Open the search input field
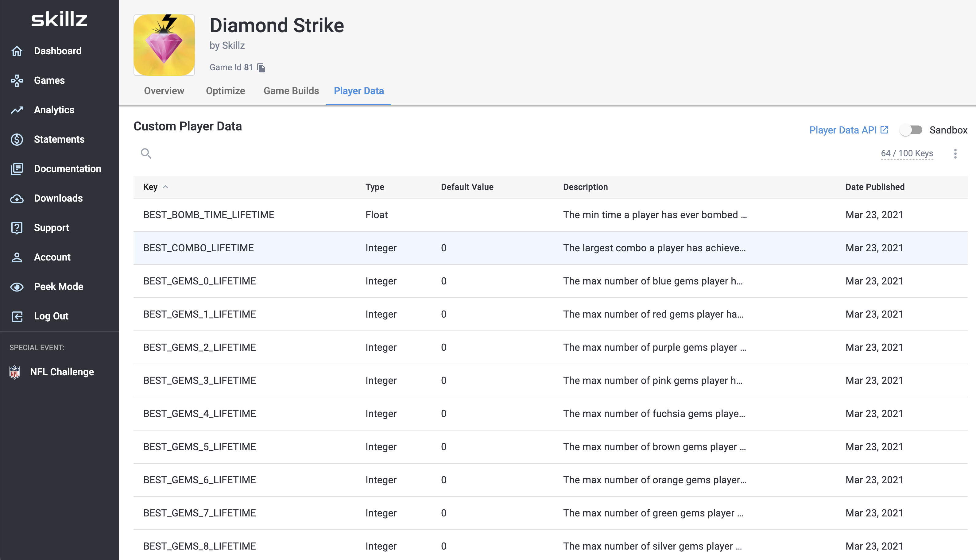 tap(146, 153)
